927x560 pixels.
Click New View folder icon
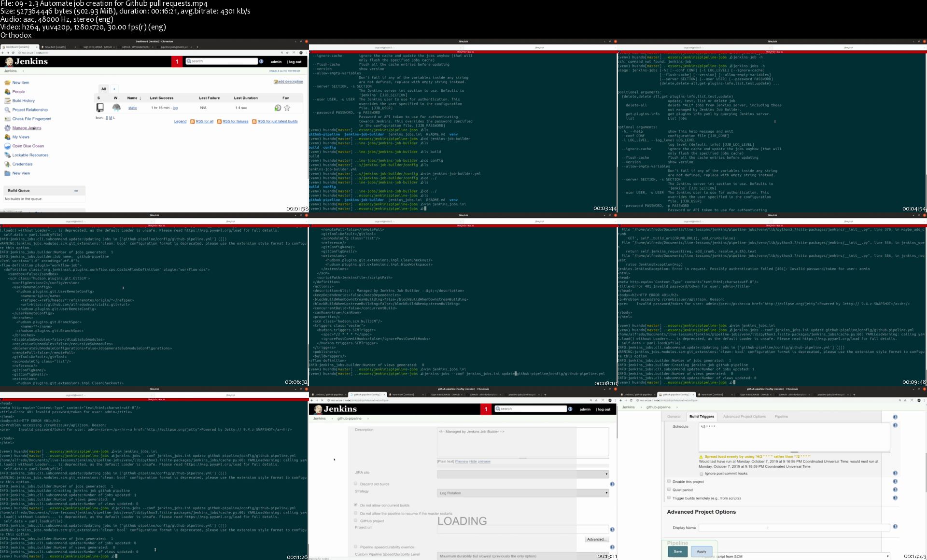click(7, 173)
